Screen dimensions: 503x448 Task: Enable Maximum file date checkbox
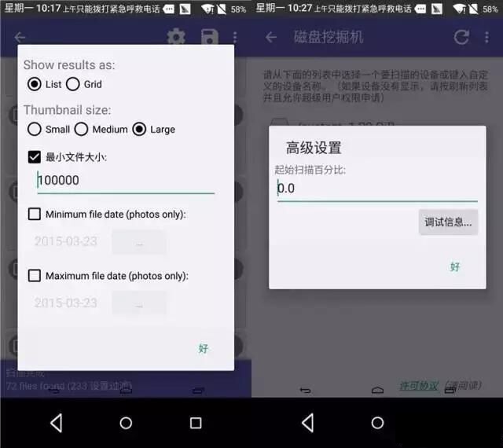coord(35,275)
